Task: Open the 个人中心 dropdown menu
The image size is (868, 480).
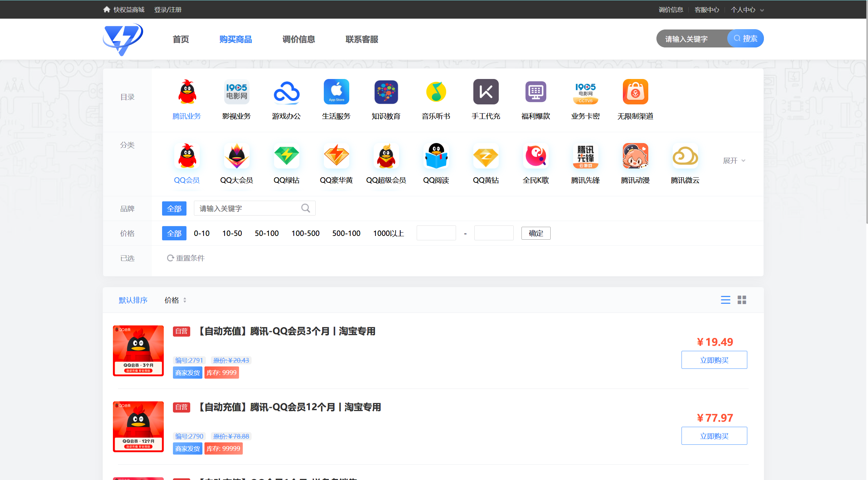Action: coord(747,10)
